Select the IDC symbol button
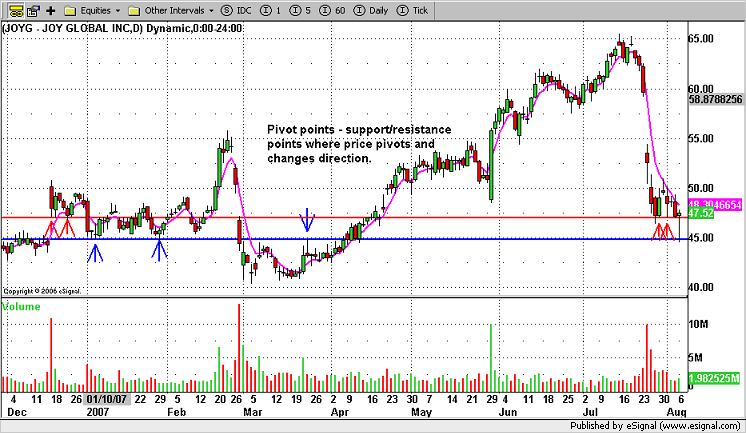Image resolution: width=746 pixels, height=433 pixels. point(236,10)
